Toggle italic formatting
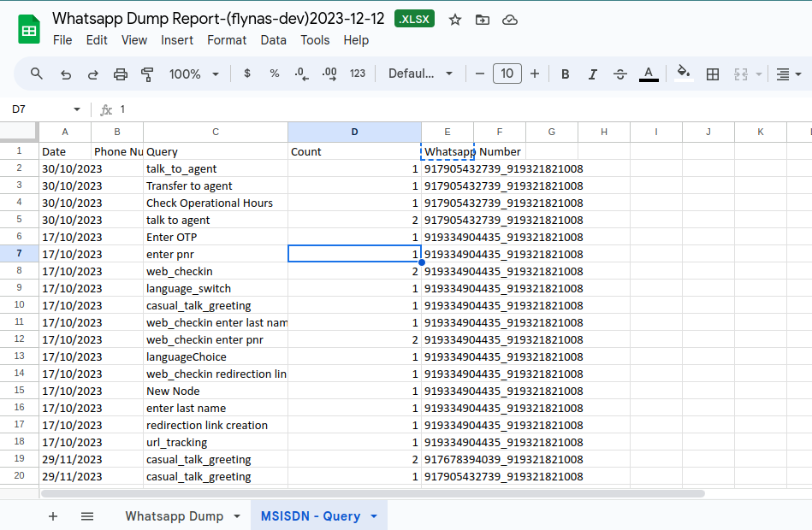The height and width of the screenshot is (530, 812). pyautogui.click(x=592, y=74)
